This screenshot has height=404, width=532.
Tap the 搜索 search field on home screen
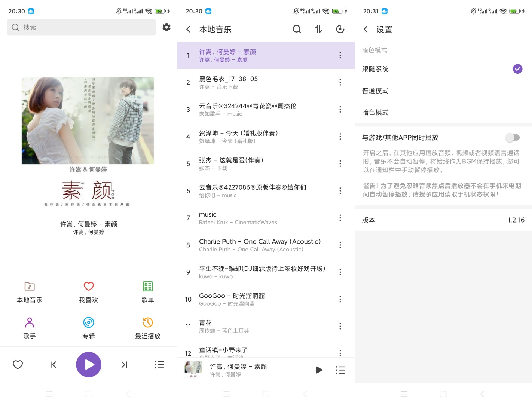[x=81, y=27]
